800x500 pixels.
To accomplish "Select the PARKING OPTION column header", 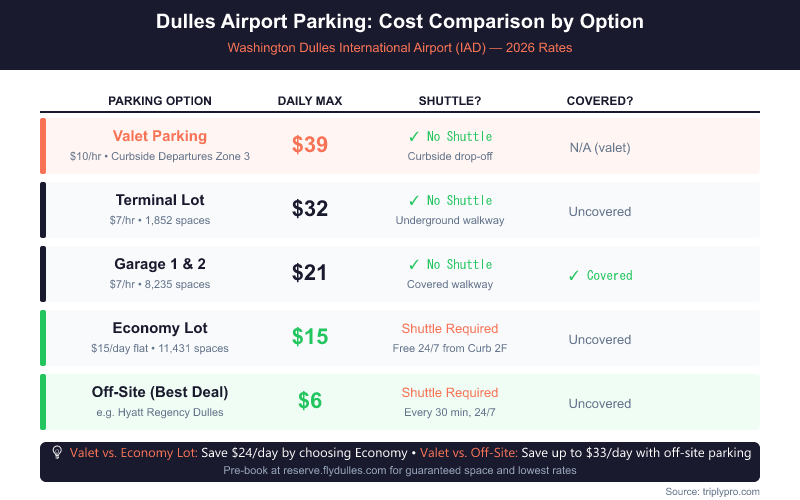I will [x=160, y=100].
